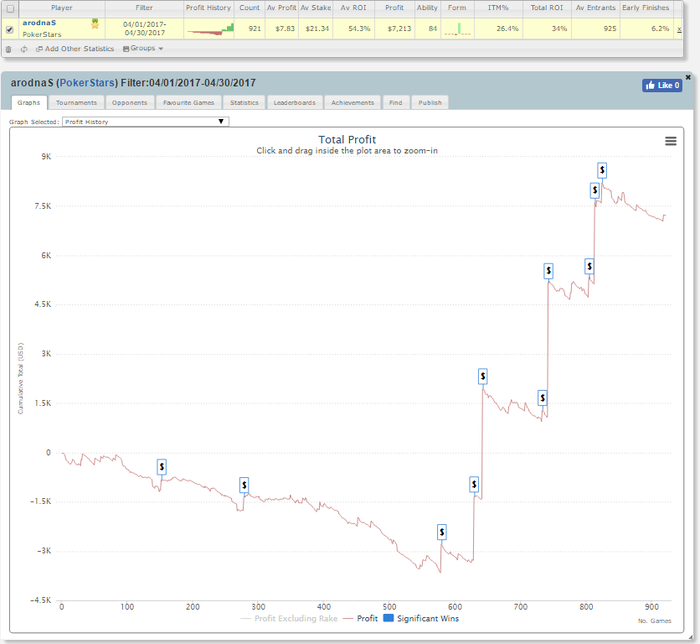Follow the PokerStars link in the panel title
This screenshot has height=644, width=700.
[87, 83]
